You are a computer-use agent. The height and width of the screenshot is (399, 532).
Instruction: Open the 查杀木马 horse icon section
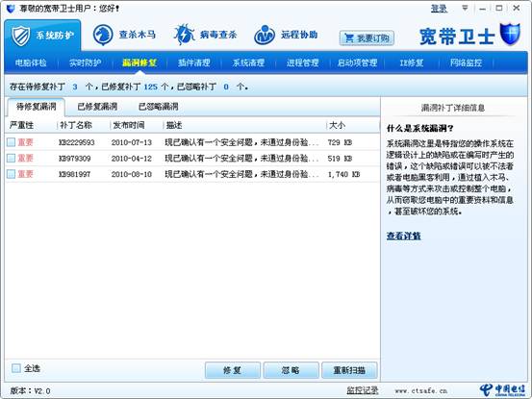tap(124, 35)
